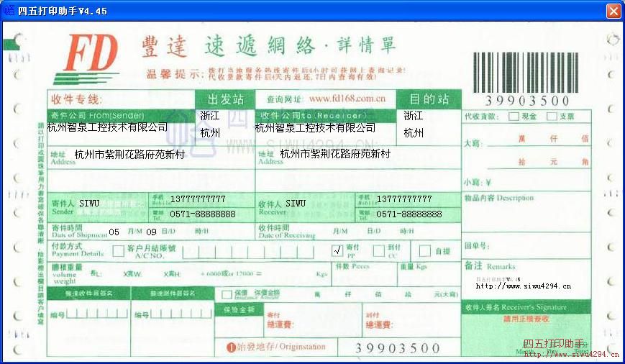Image resolution: width=625 pixels, height=364 pixels.
Task: Close the 四五打印助手 window
Action: 613,11
